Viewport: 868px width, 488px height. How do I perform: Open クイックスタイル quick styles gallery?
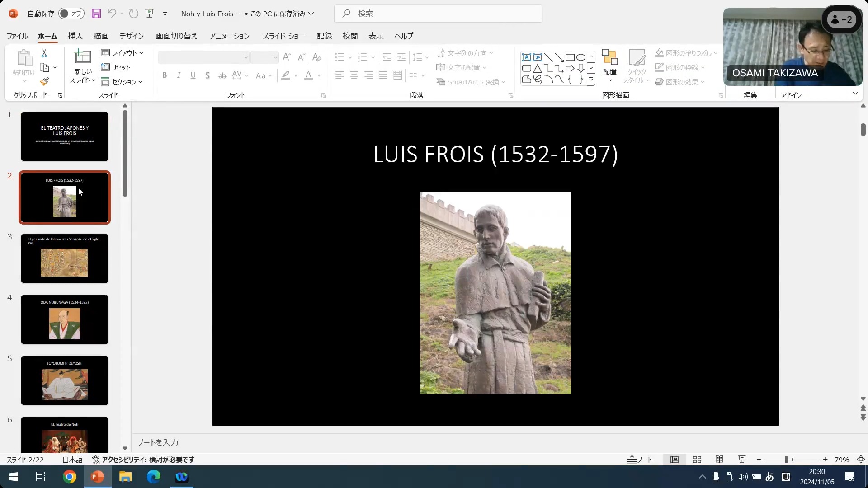click(x=637, y=66)
